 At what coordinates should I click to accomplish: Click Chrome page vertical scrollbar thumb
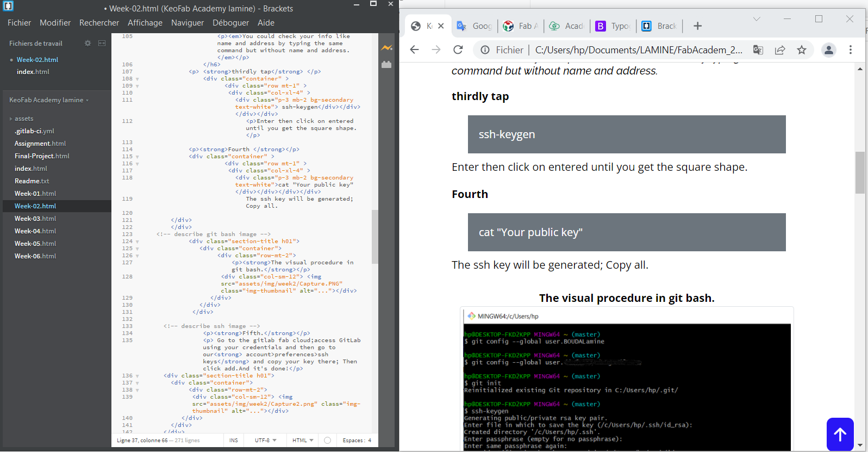(x=860, y=172)
